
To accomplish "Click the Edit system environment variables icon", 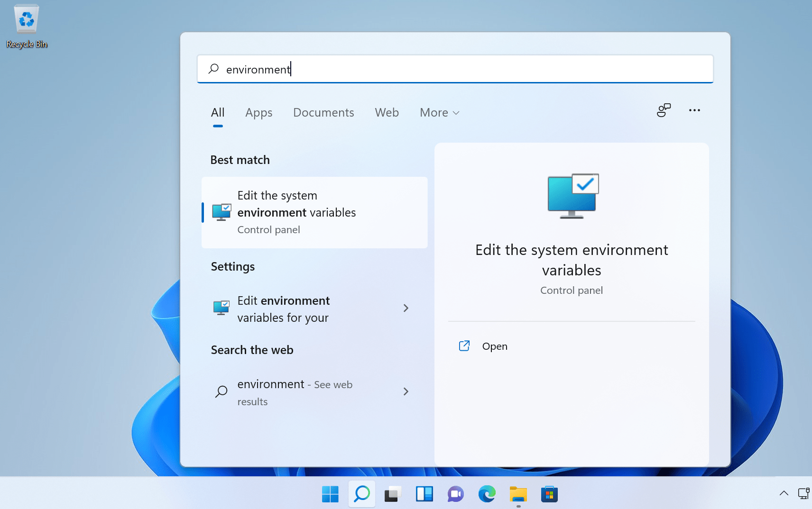I will coord(221,212).
